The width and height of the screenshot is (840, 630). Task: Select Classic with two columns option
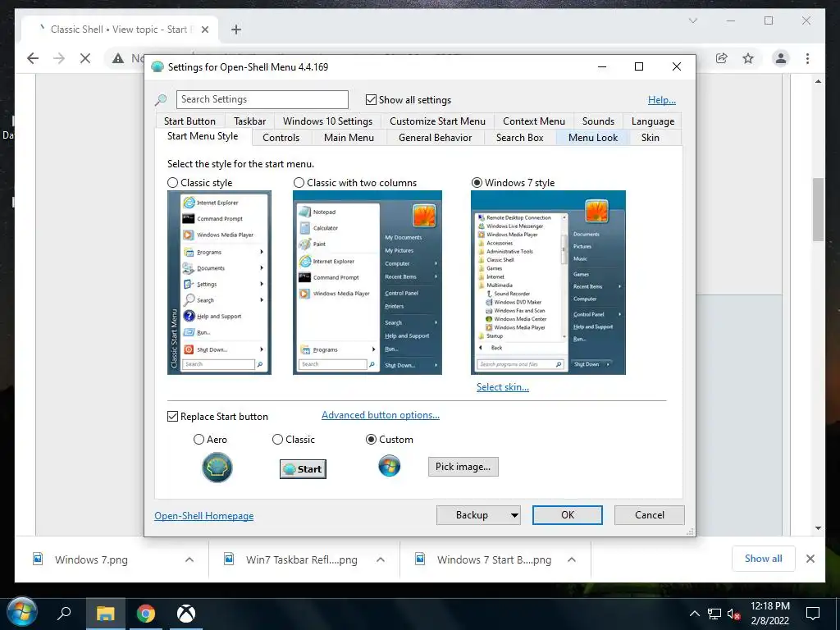tap(299, 183)
